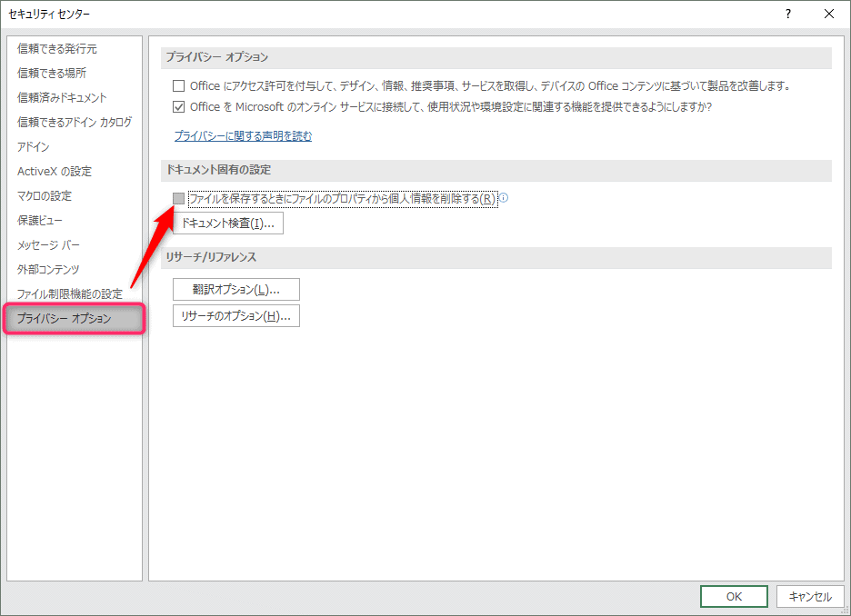Click the キャンセル button
This screenshot has width=851, height=616.
810,597
